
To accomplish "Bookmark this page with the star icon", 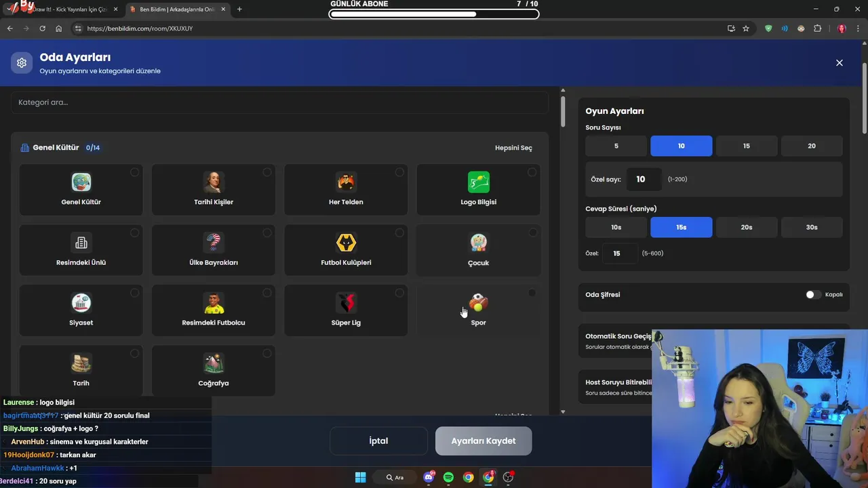I will point(746,28).
